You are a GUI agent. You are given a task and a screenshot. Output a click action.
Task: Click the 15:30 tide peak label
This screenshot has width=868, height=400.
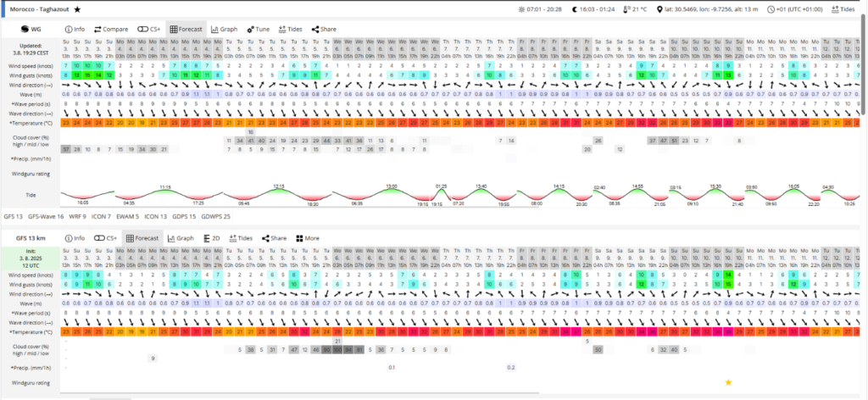tap(715, 186)
